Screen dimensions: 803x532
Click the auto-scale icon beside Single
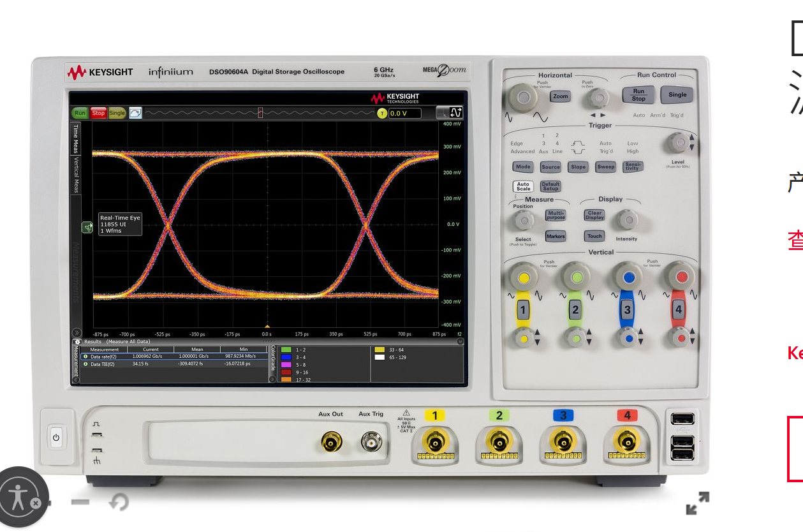pyautogui.click(x=135, y=113)
